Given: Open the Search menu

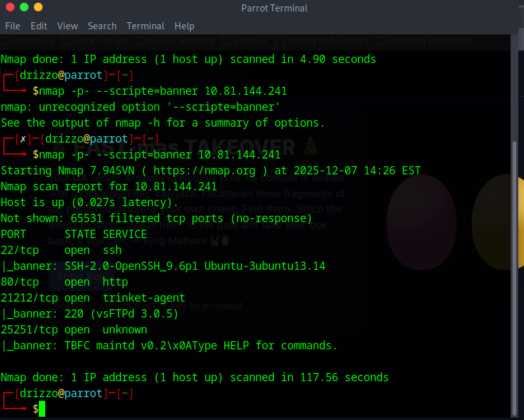Looking at the screenshot, I should tap(102, 26).
